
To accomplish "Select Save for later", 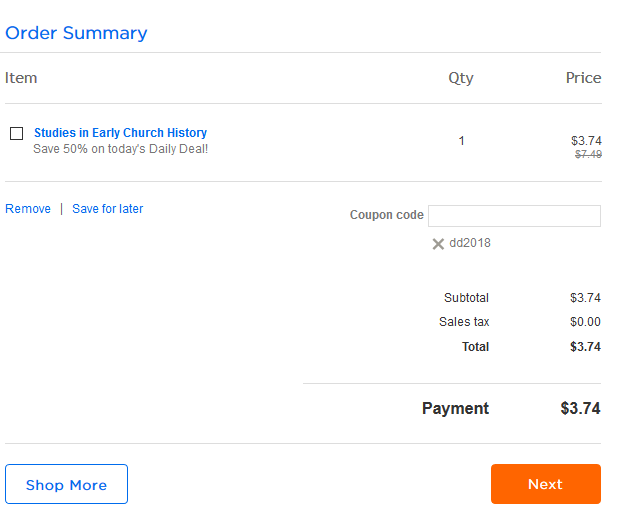I will pyautogui.click(x=107, y=209).
